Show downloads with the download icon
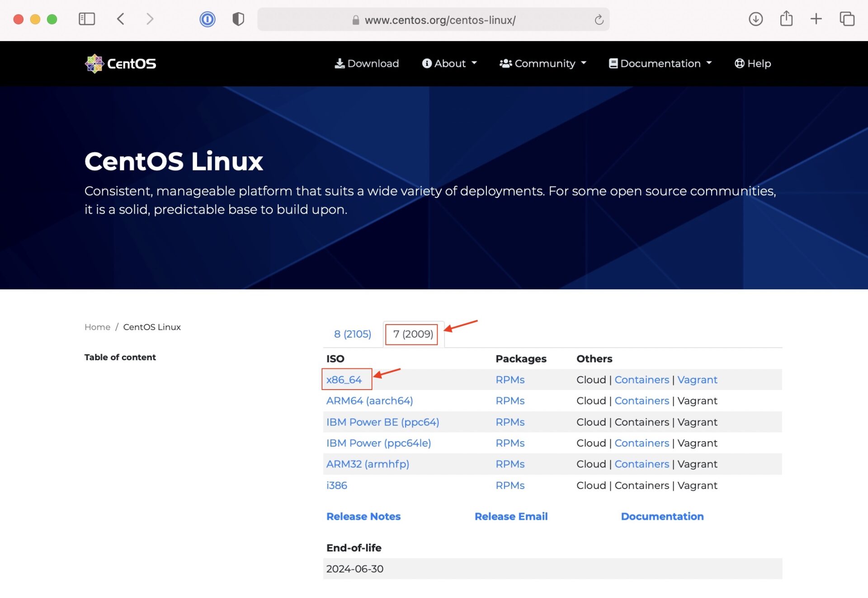The image size is (868, 598). tap(755, 19)
